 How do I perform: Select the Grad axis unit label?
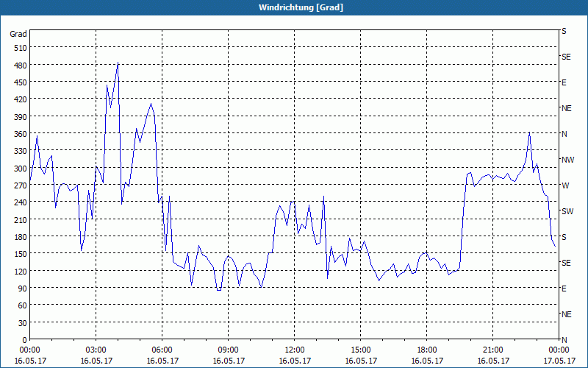[18, 34]
